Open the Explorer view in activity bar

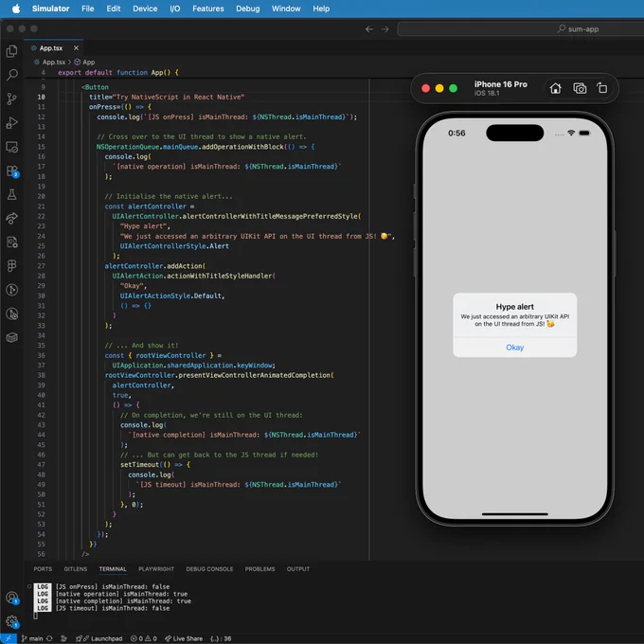click(x=12, y=51)
